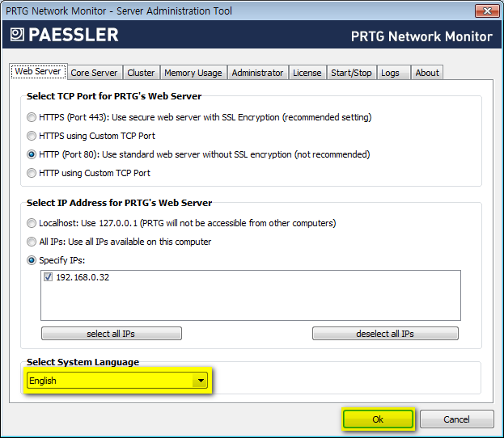Go to the Administrator tab

tap(257, 73)
